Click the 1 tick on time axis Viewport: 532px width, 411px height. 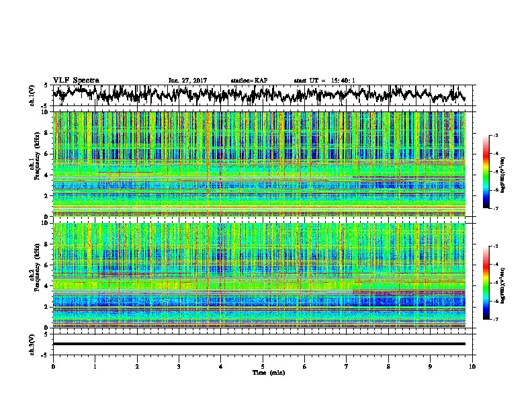(95, 367)
